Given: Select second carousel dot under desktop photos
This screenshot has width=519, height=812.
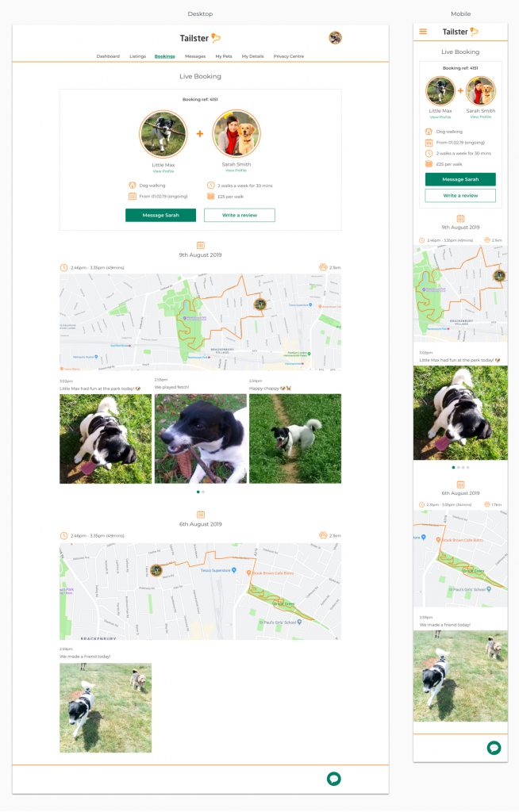Looking at the screenshot, I should tap(203, 492).
